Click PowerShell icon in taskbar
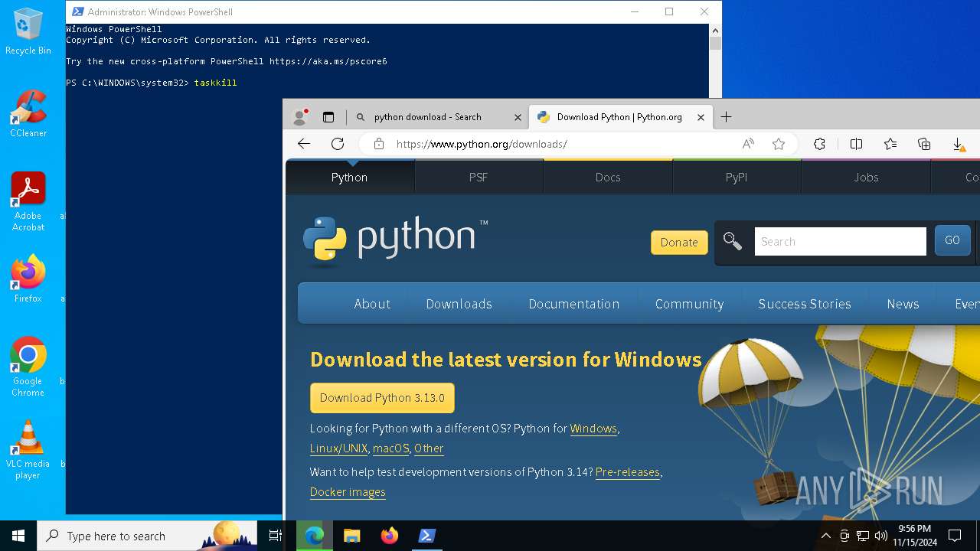The image size is (980, 551). (426, 536)
